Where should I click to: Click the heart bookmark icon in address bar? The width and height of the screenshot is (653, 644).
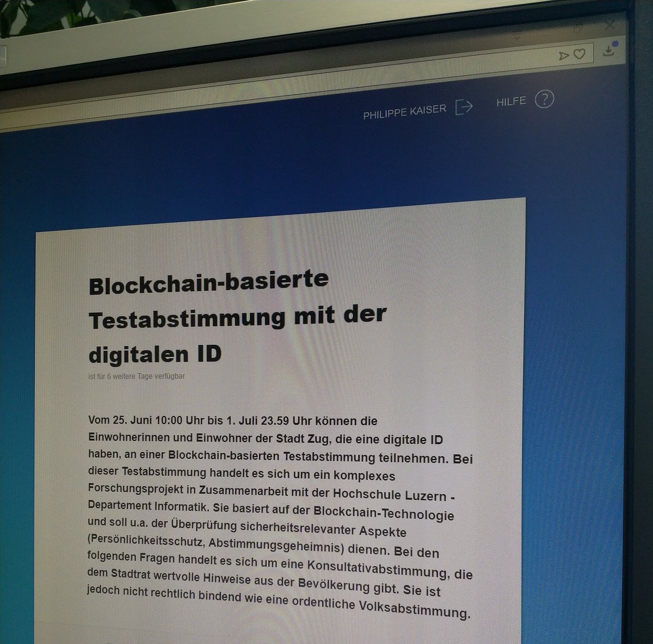click(x=580, y=54)
